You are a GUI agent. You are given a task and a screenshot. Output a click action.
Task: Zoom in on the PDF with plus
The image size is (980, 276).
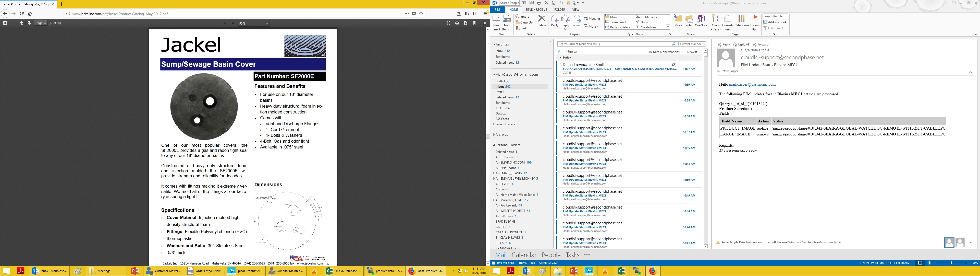pos(233,23)
